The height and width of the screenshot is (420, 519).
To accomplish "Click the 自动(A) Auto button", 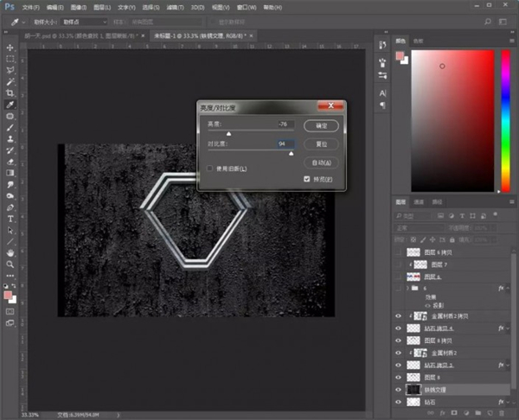I will pyautogui.click(x=320, y=162).
